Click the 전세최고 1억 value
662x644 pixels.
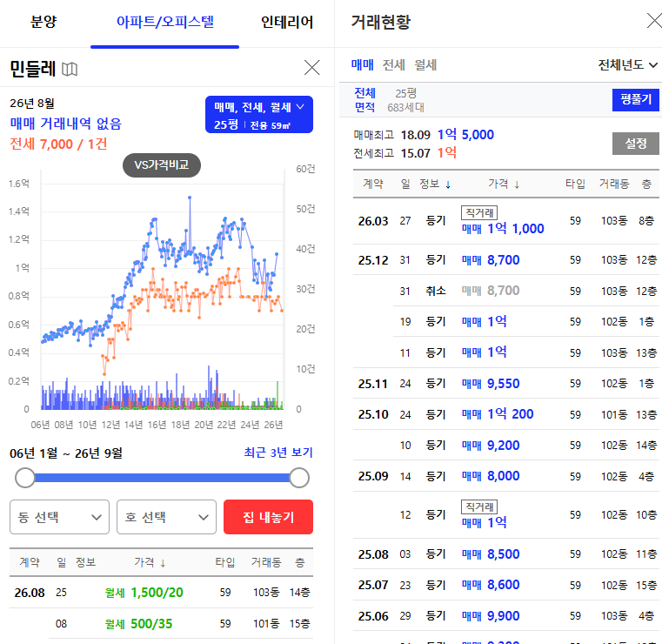[446, 152]
